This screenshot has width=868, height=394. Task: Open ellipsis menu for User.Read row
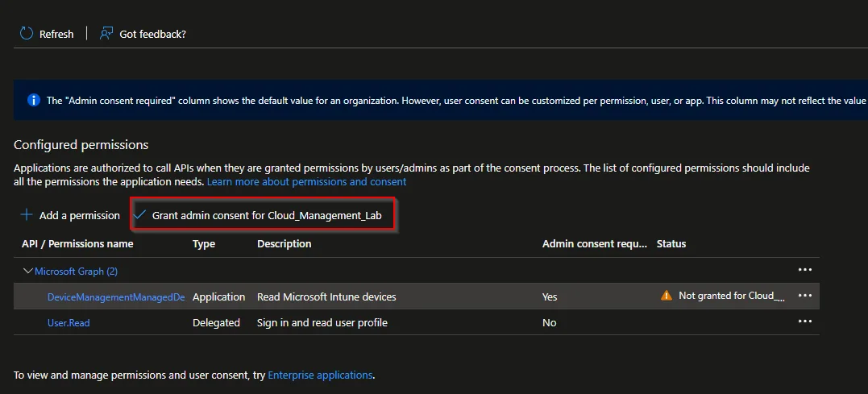coord(804,321)
